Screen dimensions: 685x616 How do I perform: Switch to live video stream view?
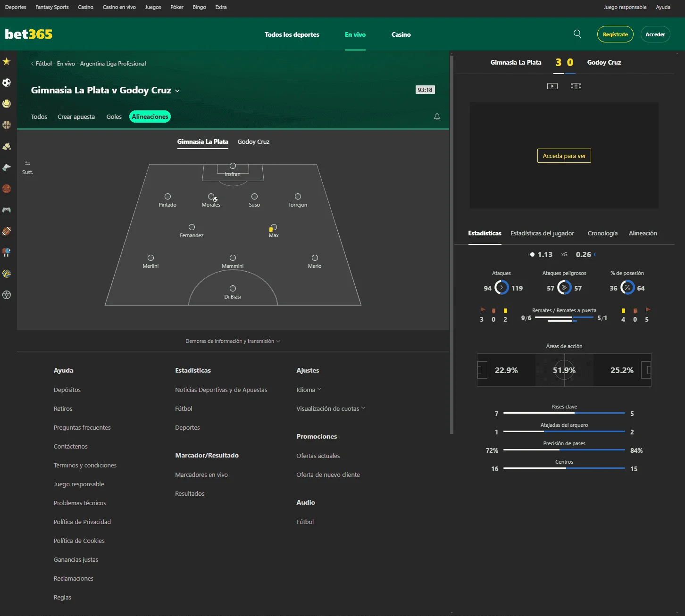tap(552, 86)
